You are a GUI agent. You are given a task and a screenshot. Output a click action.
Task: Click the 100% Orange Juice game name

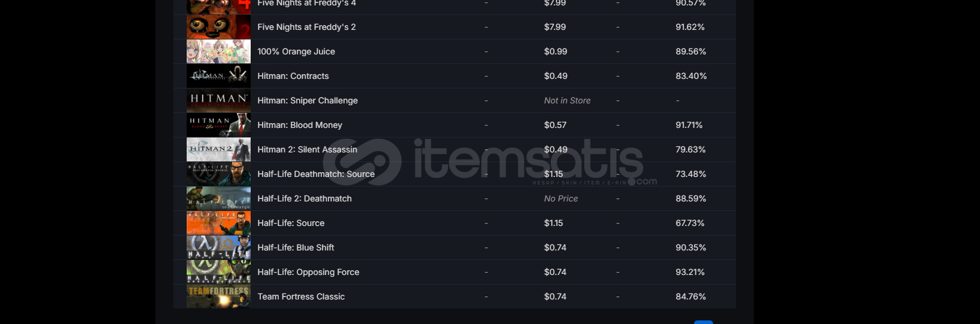click(x=296, y=51)
